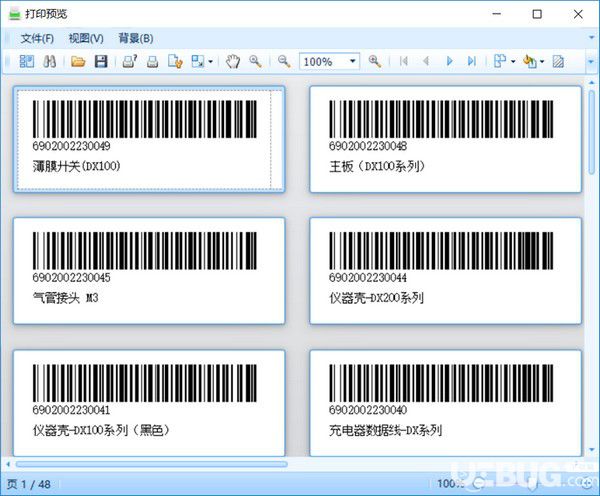Select the 充电器数据线-DX系列 barcode label
Image resolution: width=600 pixels, height=496 pixels.
point(445,403)
